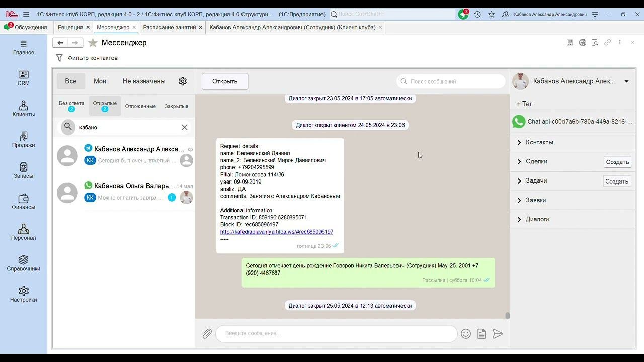Click the Поиск сообщений search field
The width and height of the screenshot is (644, 362).
451,81
